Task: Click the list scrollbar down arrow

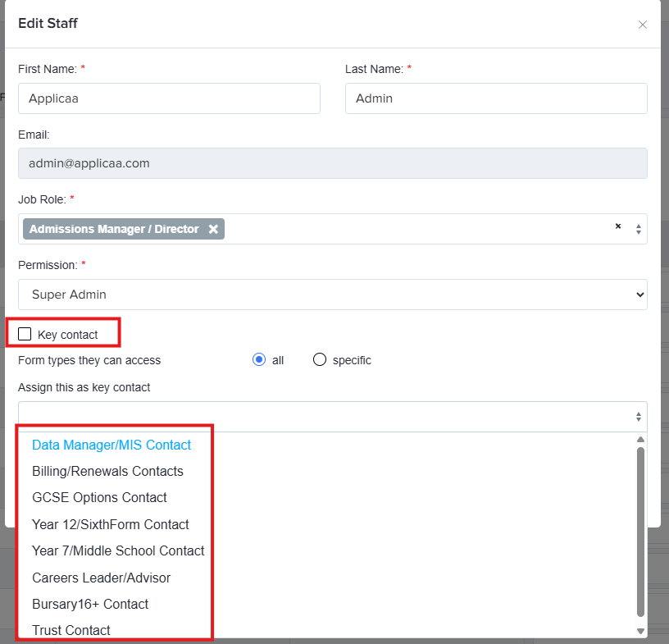Action: click(640, 631)
